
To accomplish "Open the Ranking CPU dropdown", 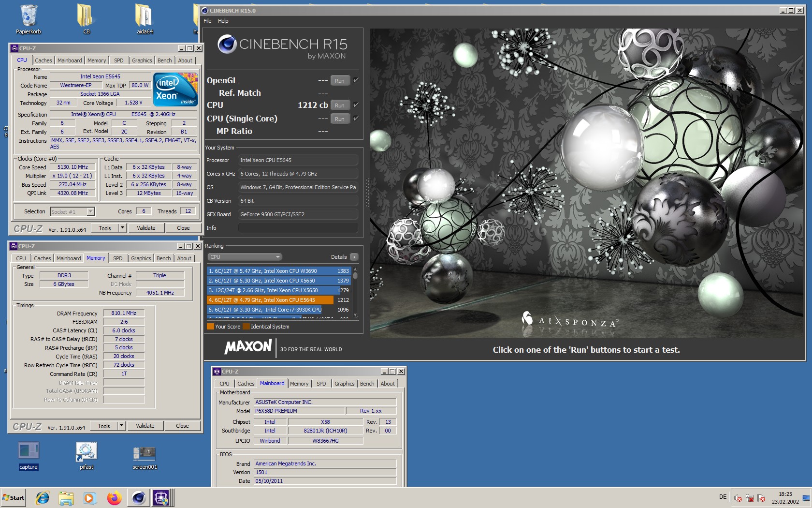I will point(245,257).
